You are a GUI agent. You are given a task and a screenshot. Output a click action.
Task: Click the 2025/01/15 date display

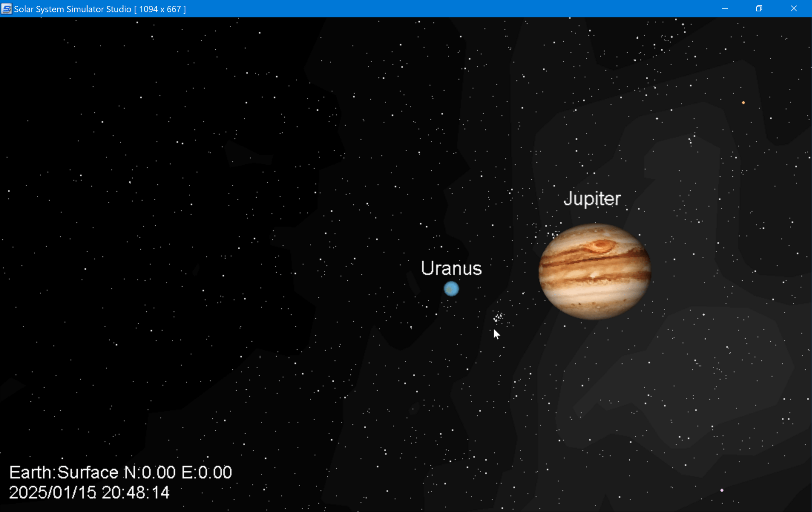tap(52, 493)
